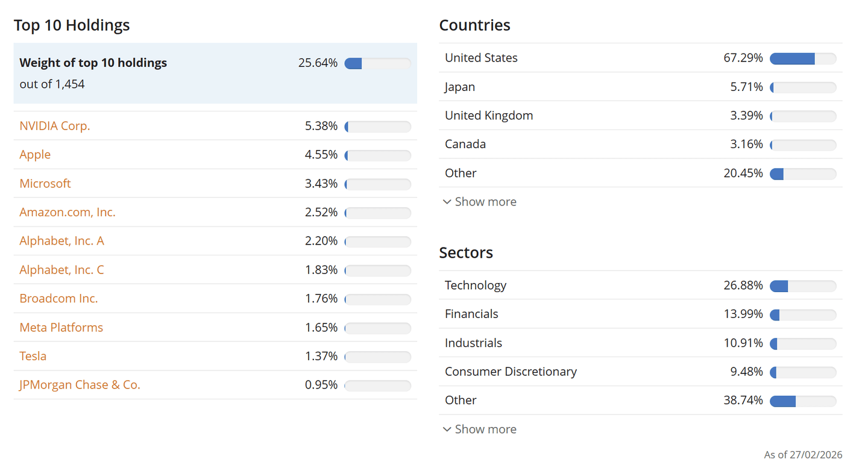
Task: Click the Microsoft holding link
Action: tap(45, 184)
